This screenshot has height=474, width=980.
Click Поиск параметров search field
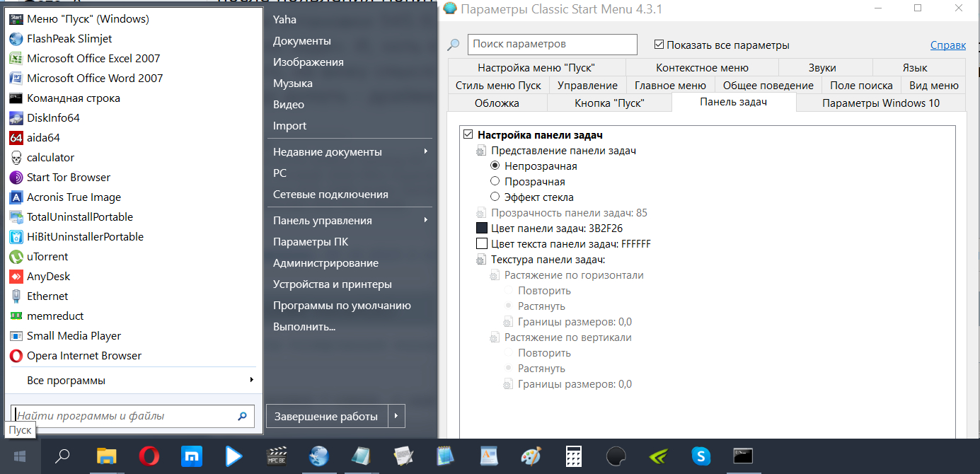pos(553,44)
